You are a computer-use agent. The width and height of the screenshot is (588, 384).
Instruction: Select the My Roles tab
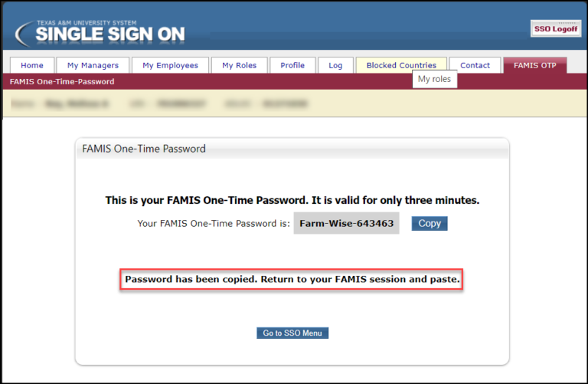[239, 66]
